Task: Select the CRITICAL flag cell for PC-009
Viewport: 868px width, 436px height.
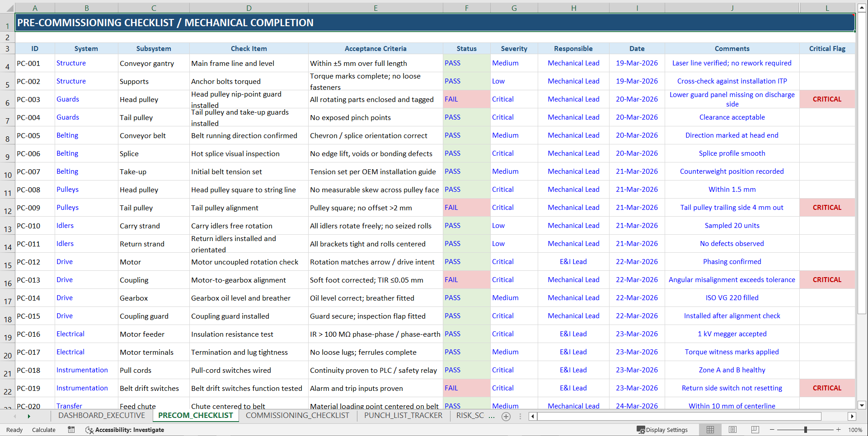Action: coord(827,207)
